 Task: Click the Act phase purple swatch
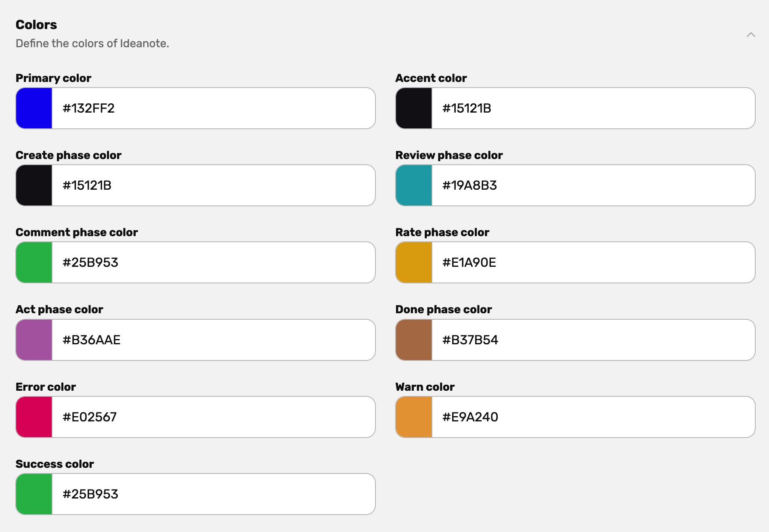[34, 339]
